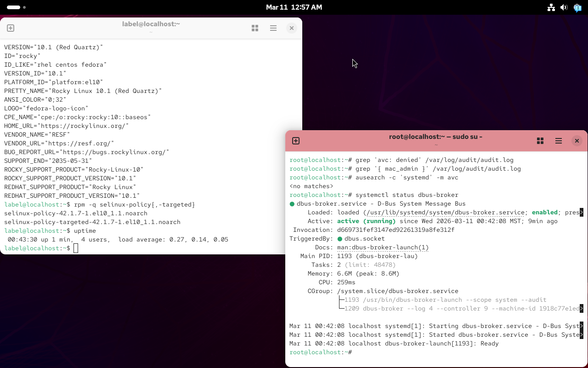Click the rockylinux.org HOME_URL text

(84, 126)
